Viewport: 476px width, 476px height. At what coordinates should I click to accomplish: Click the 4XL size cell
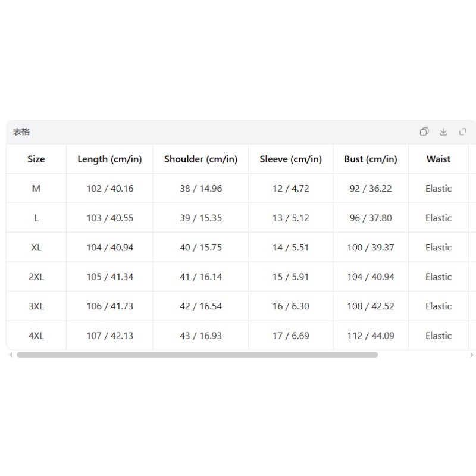pos(36,336)
